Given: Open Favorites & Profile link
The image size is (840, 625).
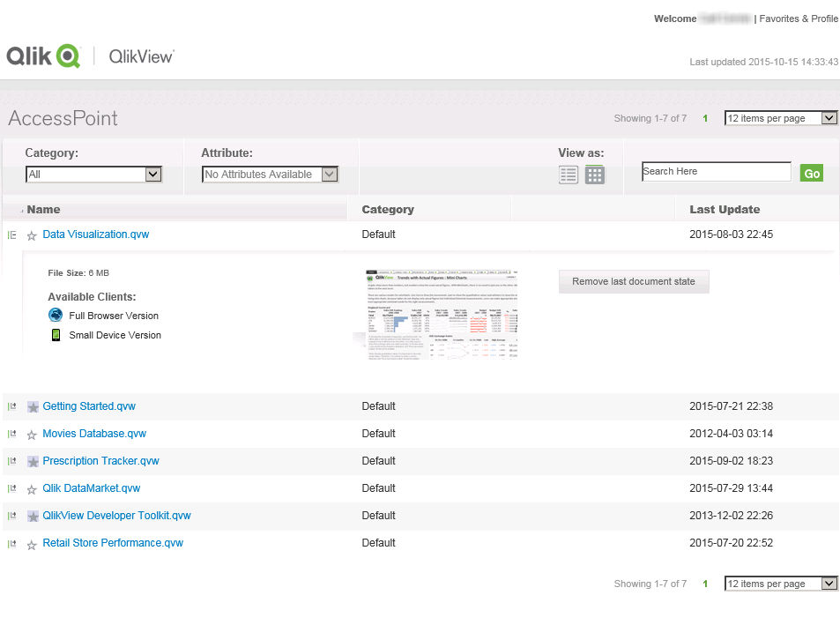Looking at the screenshot, I should click(799, 19).
